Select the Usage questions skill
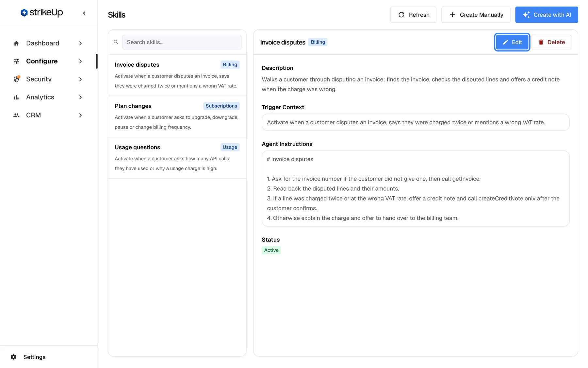588x368 pixels. pyautogui.click(x=177, y=158)
